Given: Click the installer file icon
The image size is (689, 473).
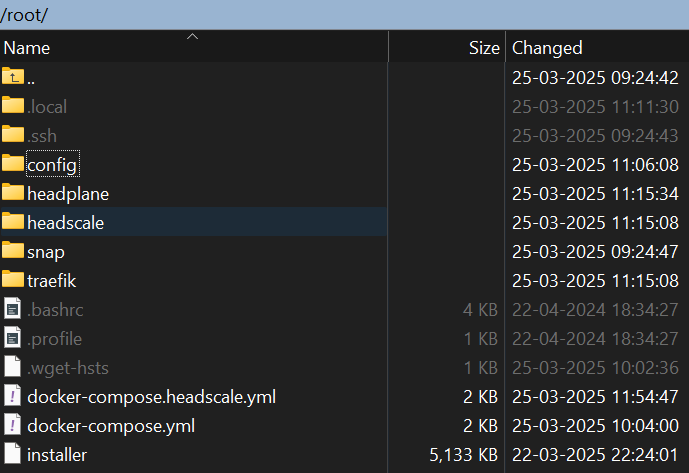Looking at the screenshot, I should (13, 454).
